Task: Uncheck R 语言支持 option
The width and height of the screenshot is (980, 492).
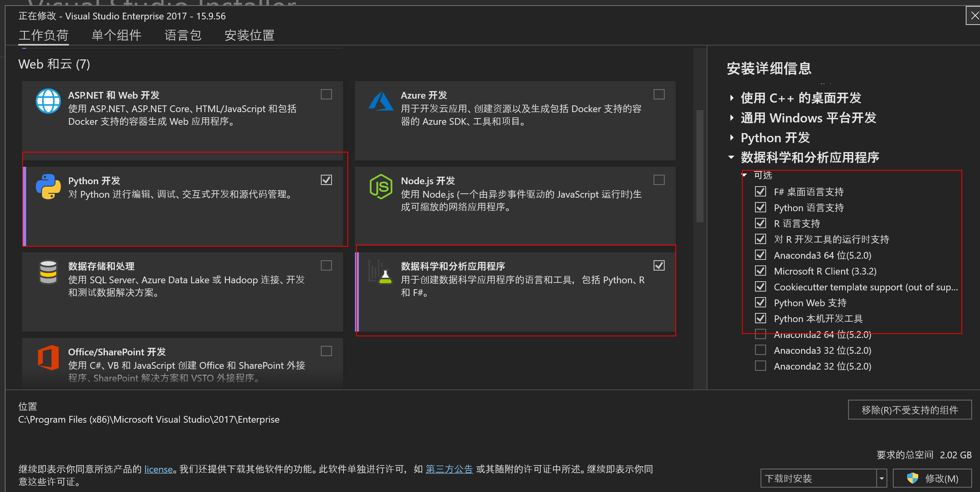Action: (761, 223)
